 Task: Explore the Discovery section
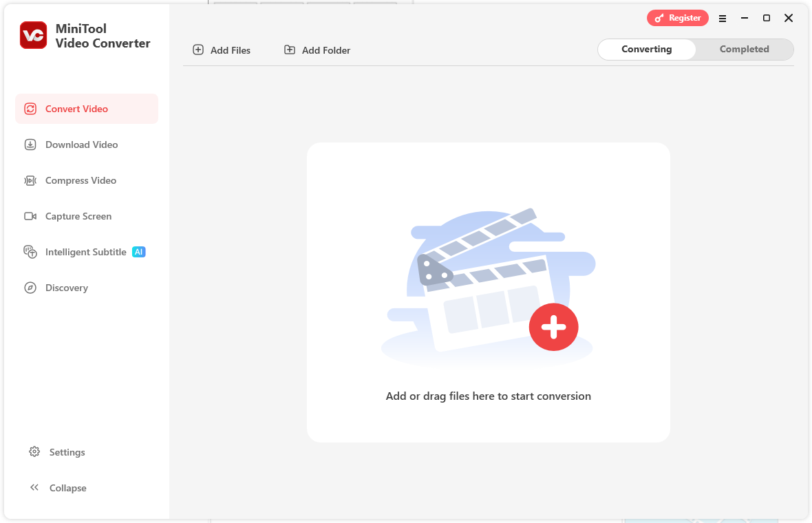(67, 288)
